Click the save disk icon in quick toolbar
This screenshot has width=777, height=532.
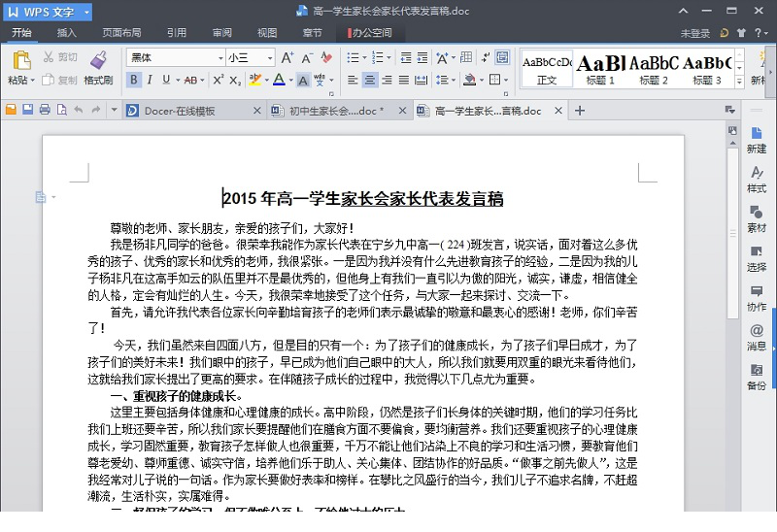(28, 110)
